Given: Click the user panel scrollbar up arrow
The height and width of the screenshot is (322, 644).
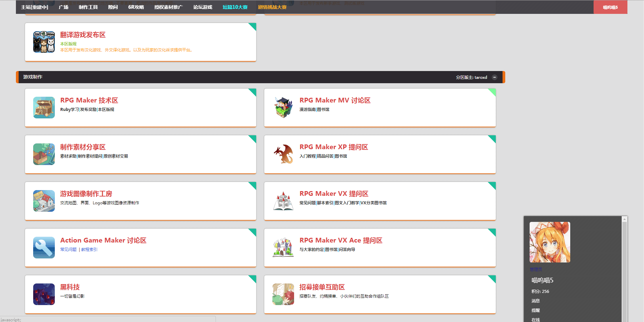Looking at the screenshot, I should 625,220.
